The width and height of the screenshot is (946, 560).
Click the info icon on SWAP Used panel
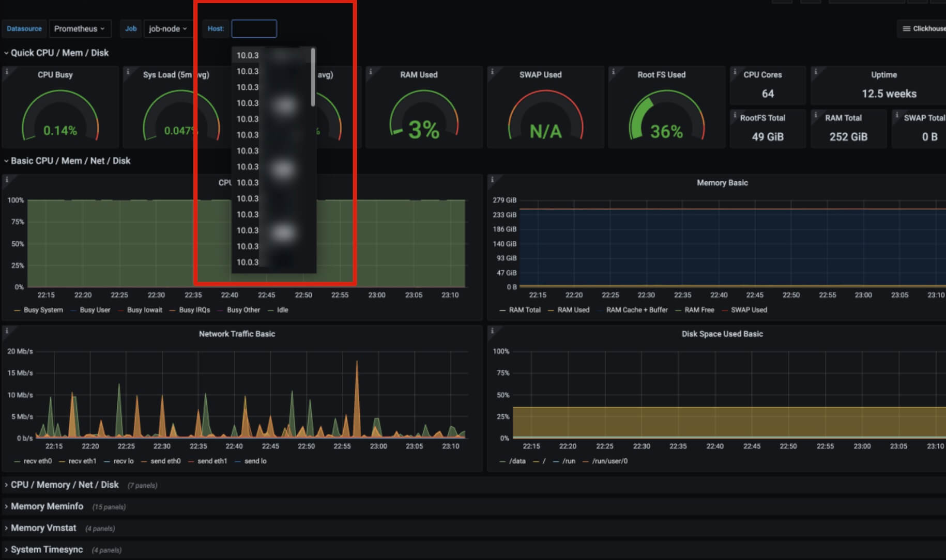click(x=492, y=72)
